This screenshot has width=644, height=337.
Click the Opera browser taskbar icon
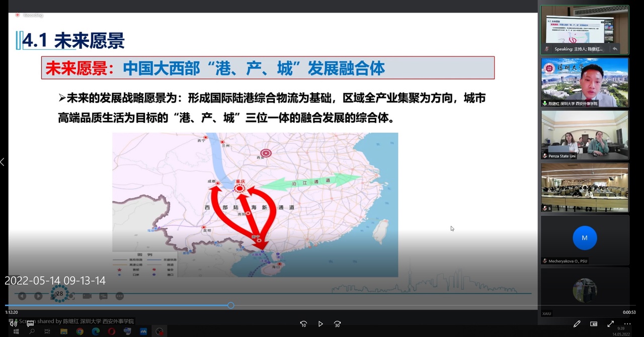click(111, 331)
